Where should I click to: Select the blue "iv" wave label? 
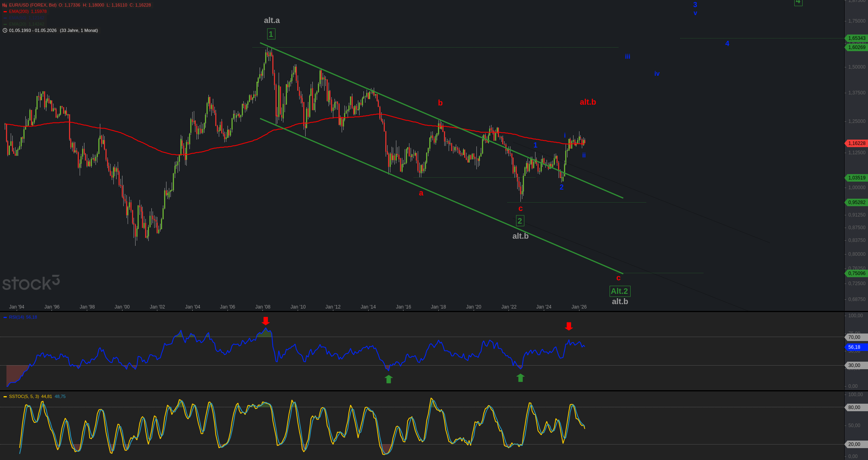pos(657,74)
